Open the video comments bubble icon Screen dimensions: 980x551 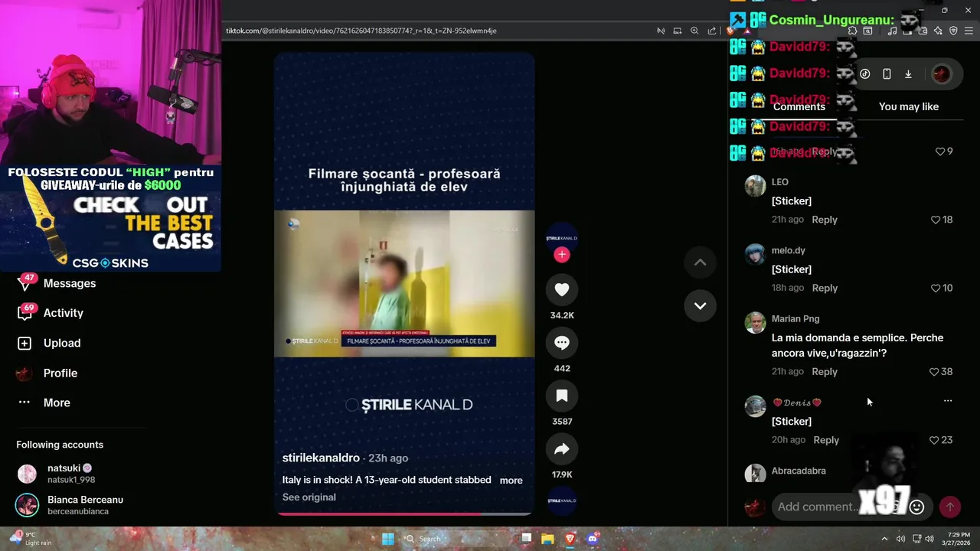tap(562, 343)
